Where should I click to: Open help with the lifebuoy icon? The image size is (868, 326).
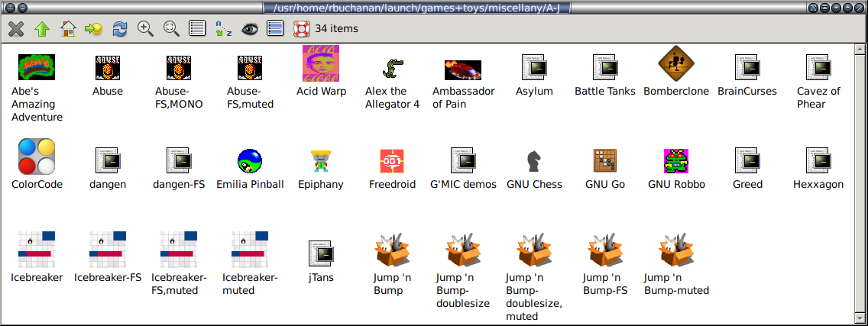tap(302, 29)
